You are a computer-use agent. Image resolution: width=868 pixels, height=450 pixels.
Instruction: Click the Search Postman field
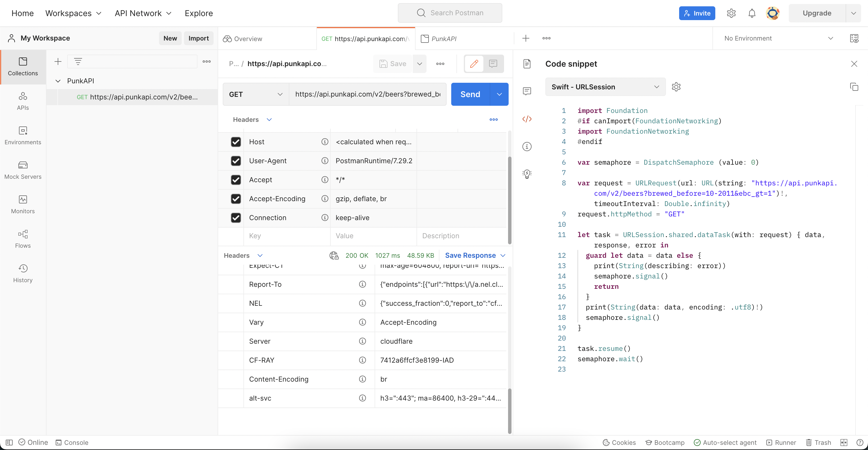coord(450,13)
